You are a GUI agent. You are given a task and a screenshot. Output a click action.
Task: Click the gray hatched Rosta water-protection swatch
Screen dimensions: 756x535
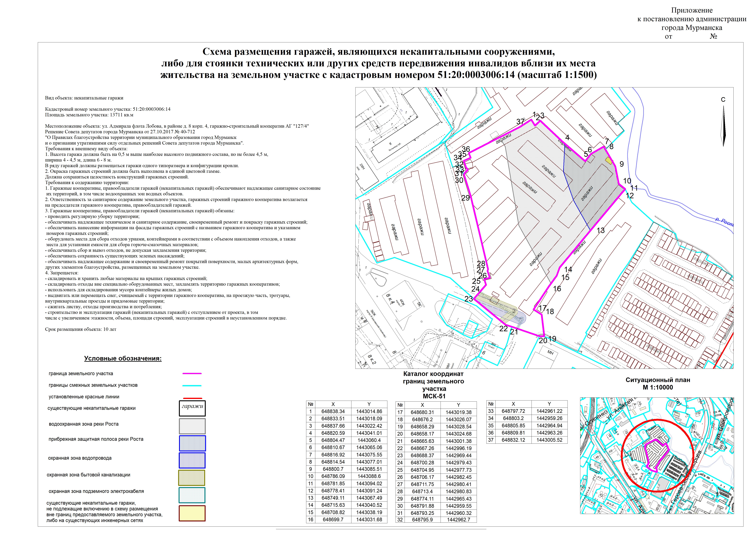coord(192,426)
